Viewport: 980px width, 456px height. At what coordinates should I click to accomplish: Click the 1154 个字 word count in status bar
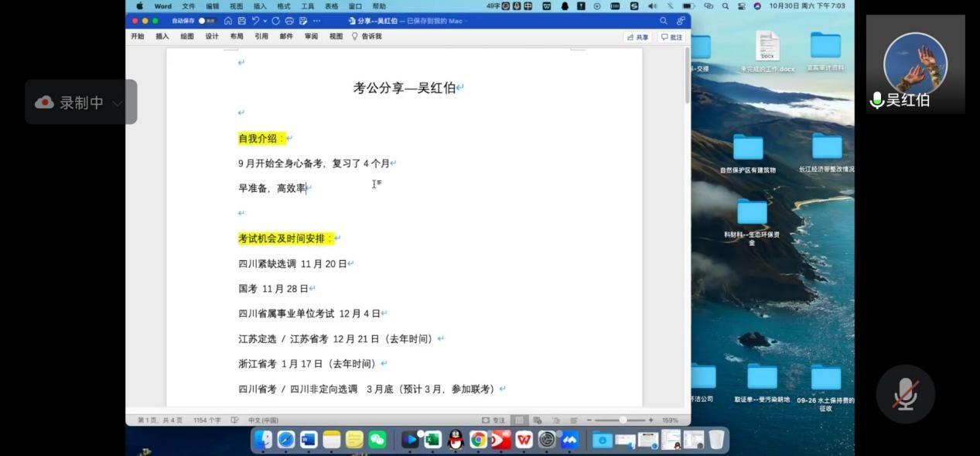pos(207,420)
